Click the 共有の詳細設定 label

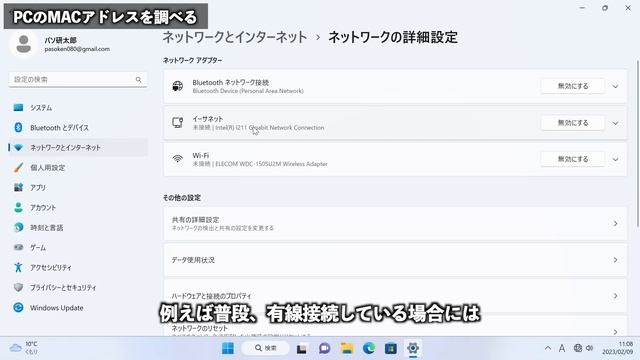[x=195, y=220]
